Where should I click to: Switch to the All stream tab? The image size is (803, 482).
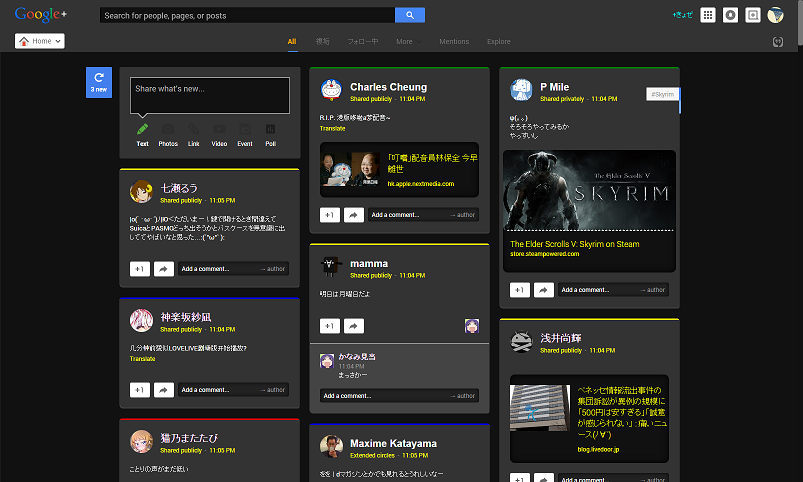pos(292,41)
